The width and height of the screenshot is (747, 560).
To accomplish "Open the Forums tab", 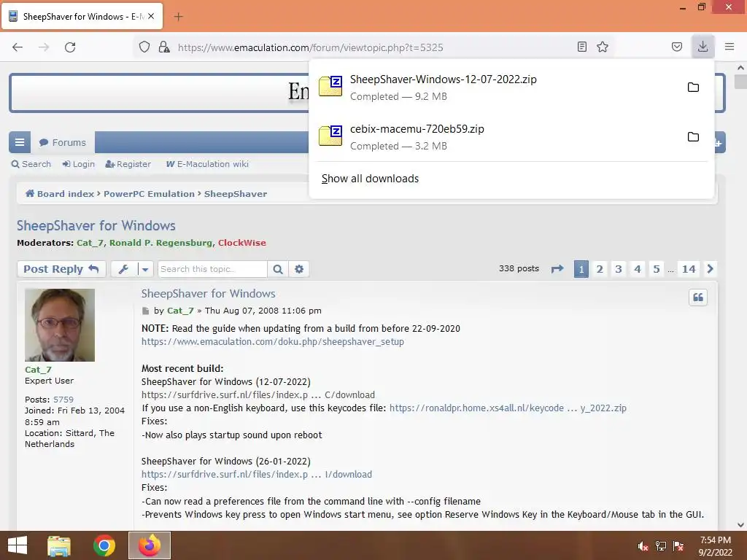I will point(63,142).
